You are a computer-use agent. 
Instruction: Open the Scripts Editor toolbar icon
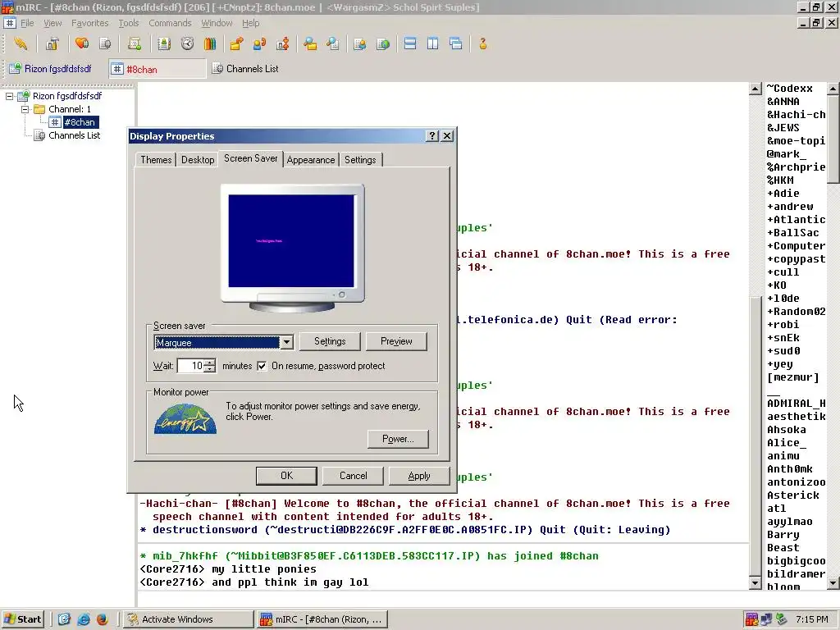135,44
